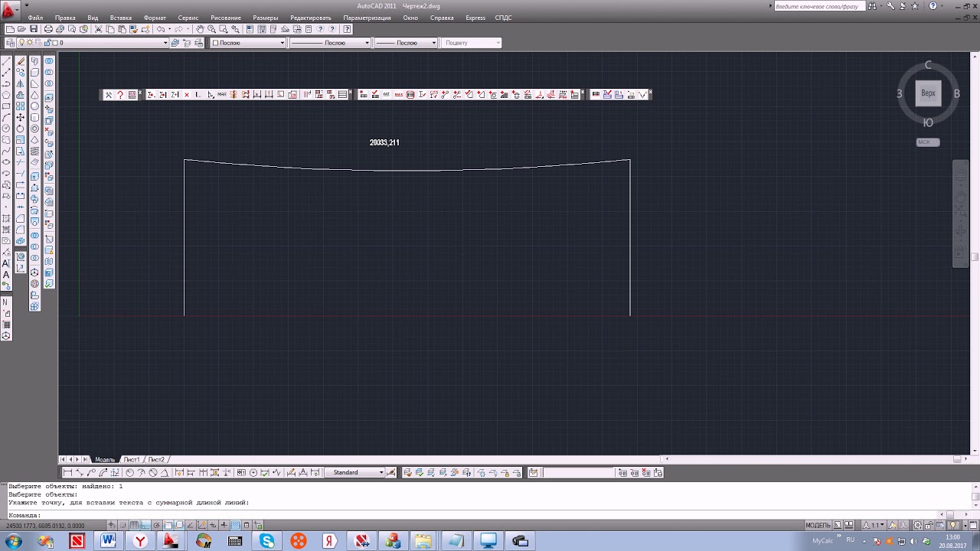Click the Верх face of ViewCube
Viewport: 980px width, 551px height.
928,93
